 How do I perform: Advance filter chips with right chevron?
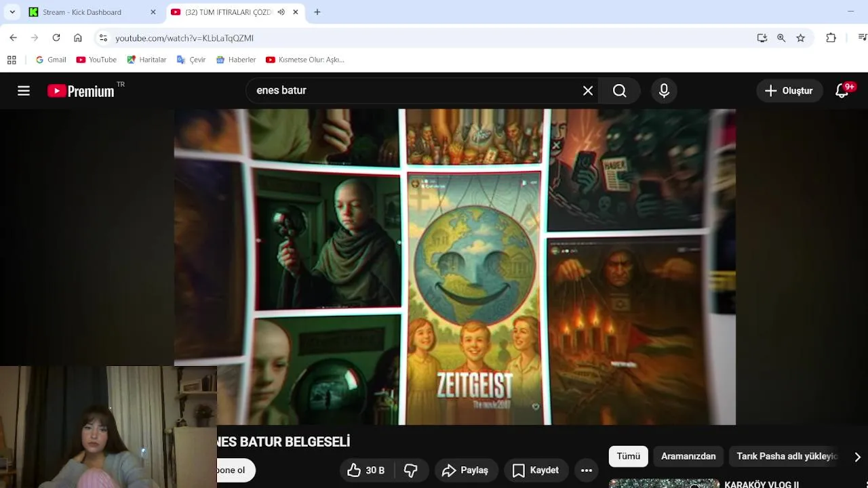(x=857, y=457)
